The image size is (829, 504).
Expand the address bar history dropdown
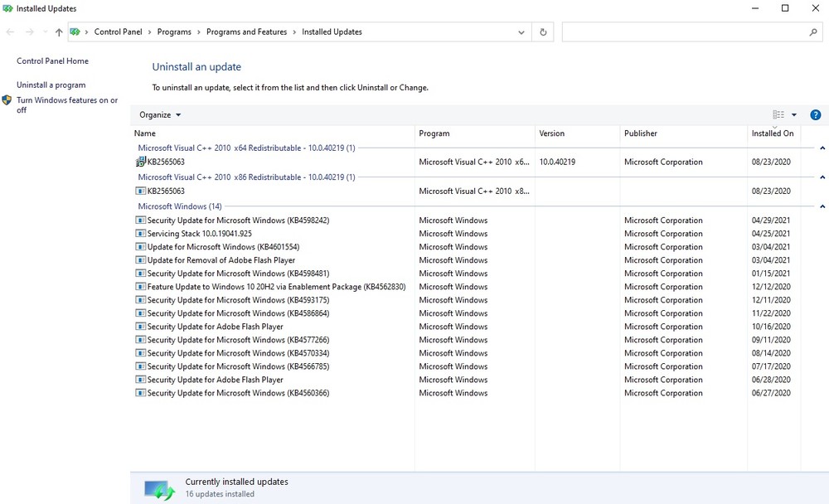521,32
